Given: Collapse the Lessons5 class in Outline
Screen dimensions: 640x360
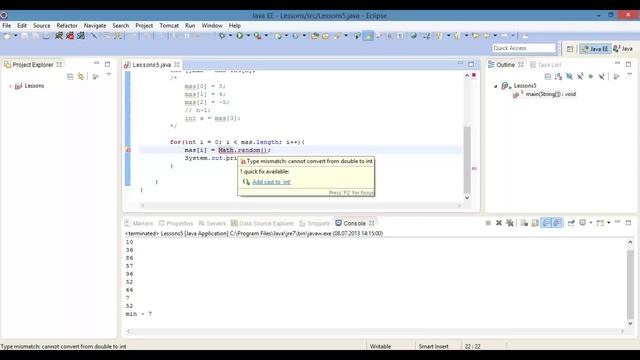Looking at the screenshot, I should pos(496,86).
